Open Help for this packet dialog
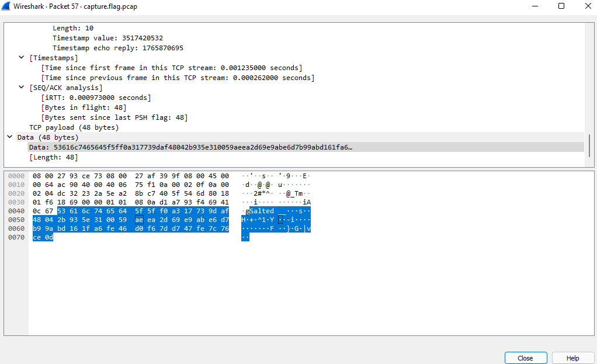The image size is (597, 364). pyautogui.click(x=572, y=358)
